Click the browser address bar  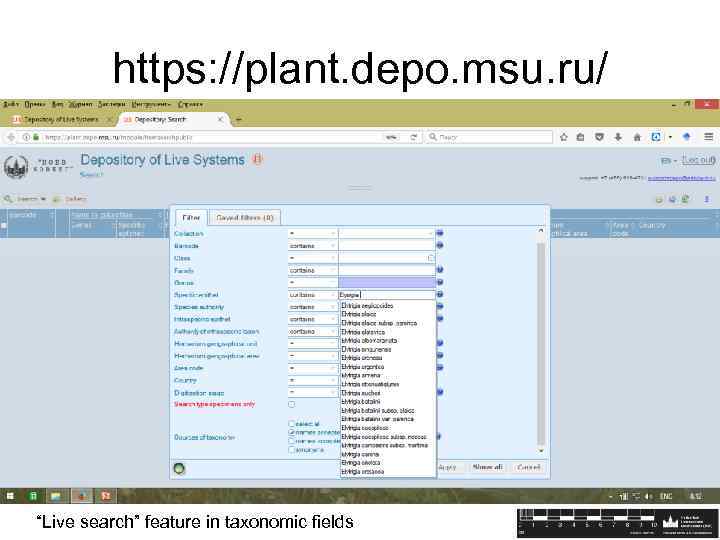tap(211, 137)
